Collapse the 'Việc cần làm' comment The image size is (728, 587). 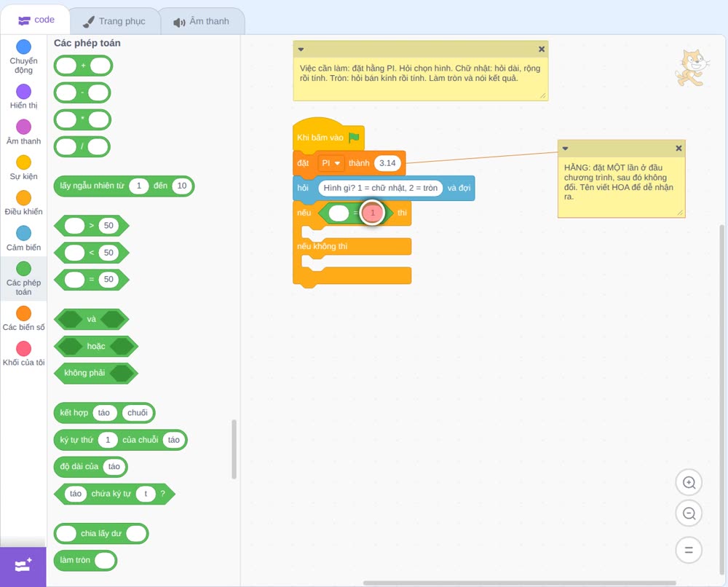click(301, 50)
